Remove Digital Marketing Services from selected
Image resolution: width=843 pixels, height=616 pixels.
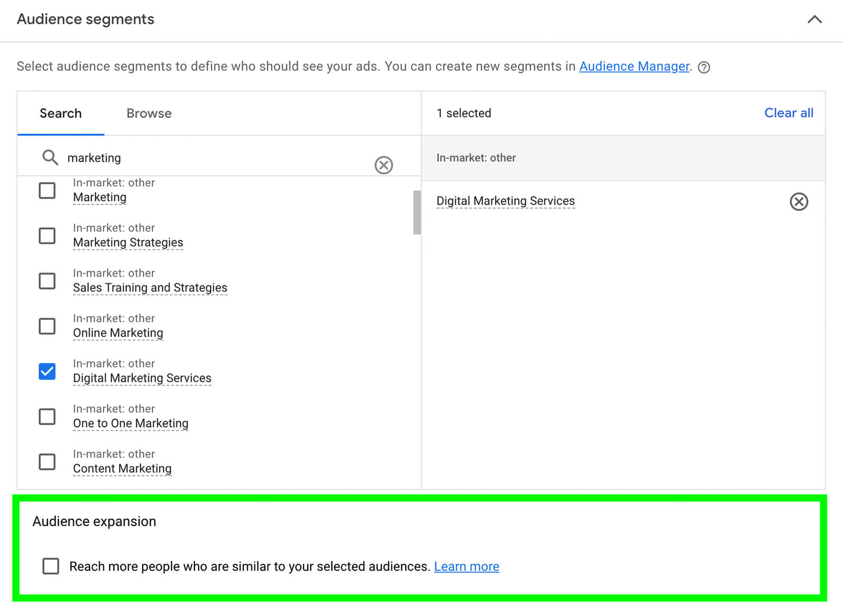coord(799,202)
